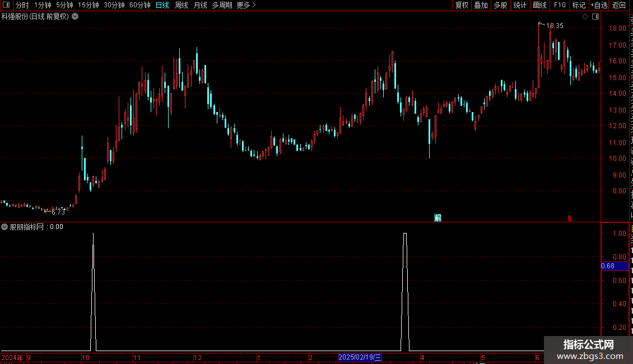Open the 多股 multi-stock view
The image size is (633, 364).
pos(500,5)
